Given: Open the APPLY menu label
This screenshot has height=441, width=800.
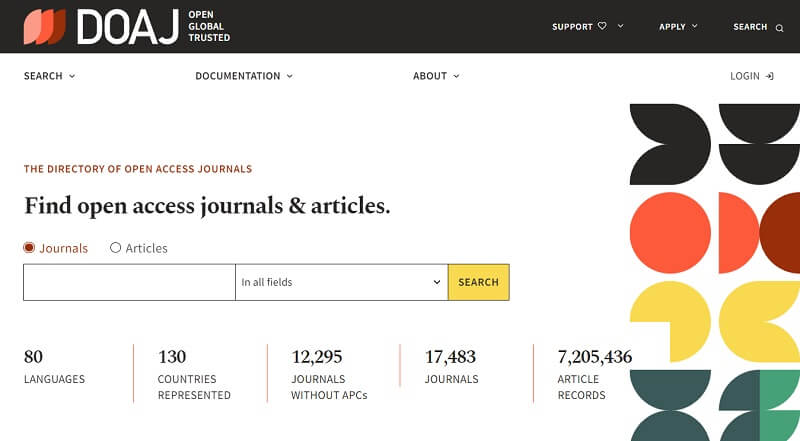Looking at the screenshot, I should [x=672, y=27].
